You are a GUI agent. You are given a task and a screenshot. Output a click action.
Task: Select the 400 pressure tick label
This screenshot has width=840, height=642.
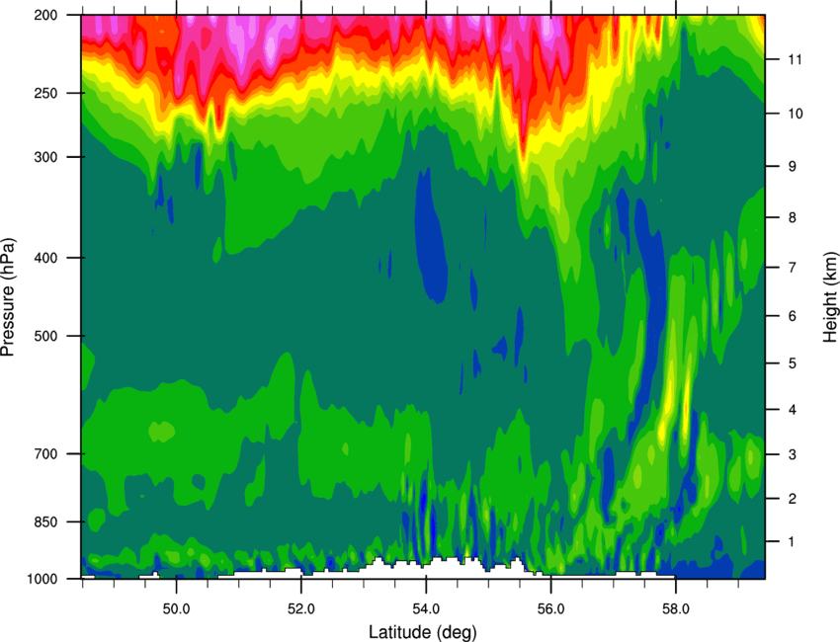[45, 258]
